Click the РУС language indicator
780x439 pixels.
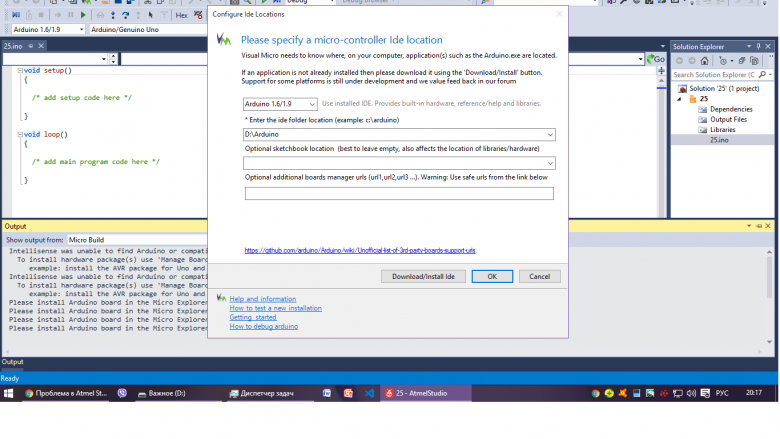point(722,393)
